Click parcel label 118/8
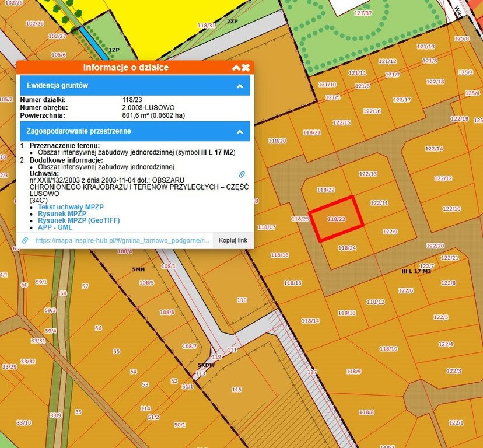This screenshot has height=448, width=483. (x=366, y=412)
